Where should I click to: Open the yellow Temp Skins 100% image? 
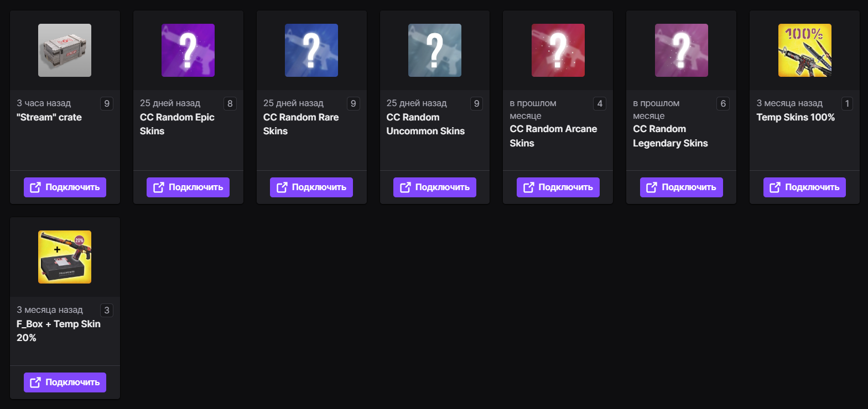(x=805, y=50)
